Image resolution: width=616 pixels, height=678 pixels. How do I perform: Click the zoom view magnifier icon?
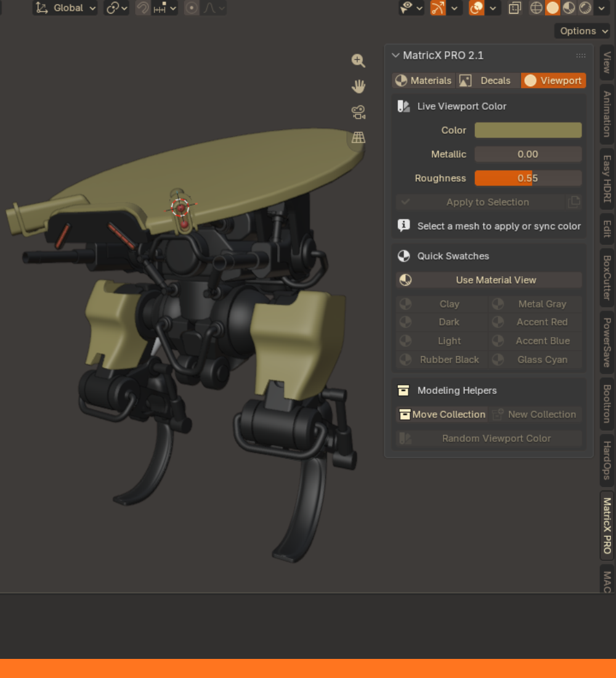pyautogui.click(x=359, y=60)
